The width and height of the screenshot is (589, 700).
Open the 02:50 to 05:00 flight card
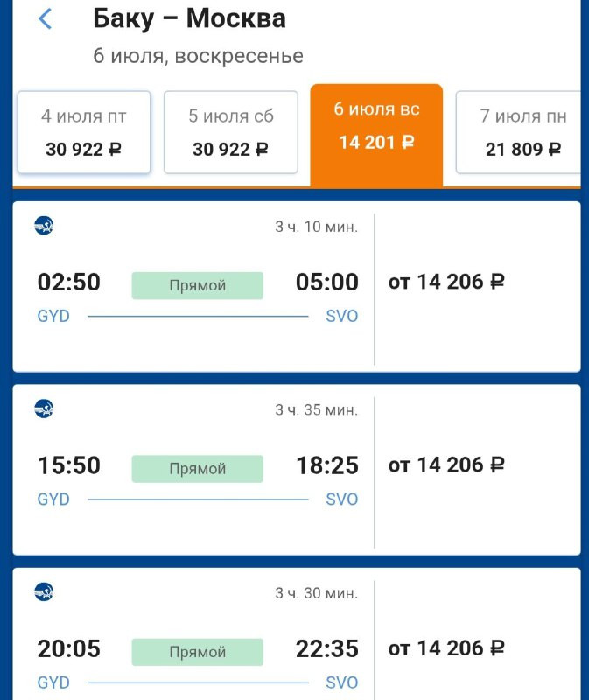click(x=297, y=287)
